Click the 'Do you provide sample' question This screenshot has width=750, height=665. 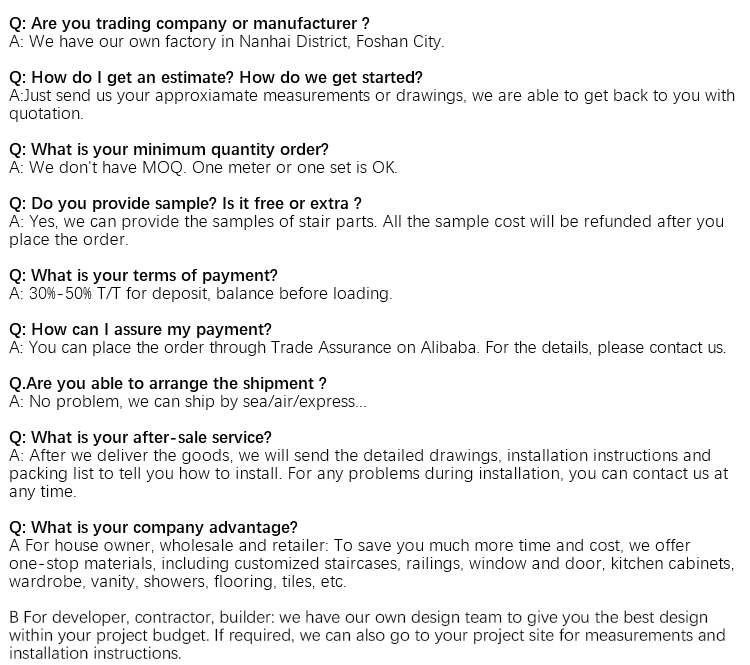coord(185,203)
